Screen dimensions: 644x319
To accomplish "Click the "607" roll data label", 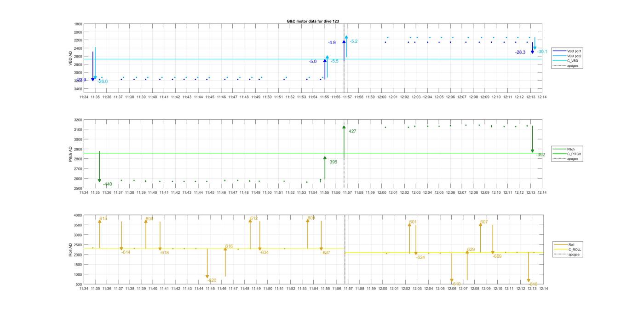I will [x=484, y=222].
